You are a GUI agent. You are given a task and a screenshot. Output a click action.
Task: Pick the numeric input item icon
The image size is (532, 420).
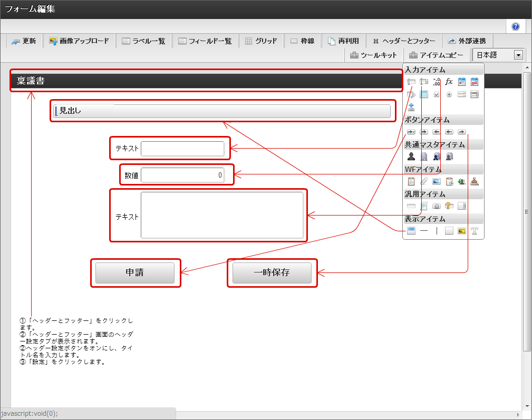tap(437, 82)
